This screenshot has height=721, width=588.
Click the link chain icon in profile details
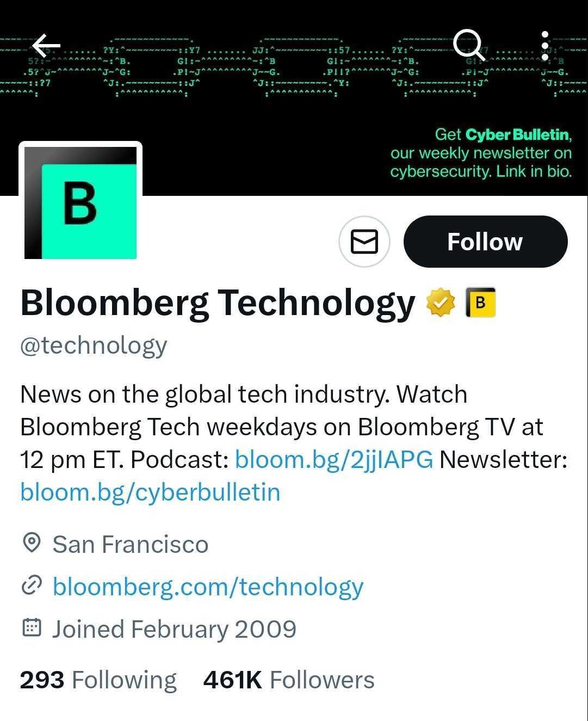[x=33, y=586]
